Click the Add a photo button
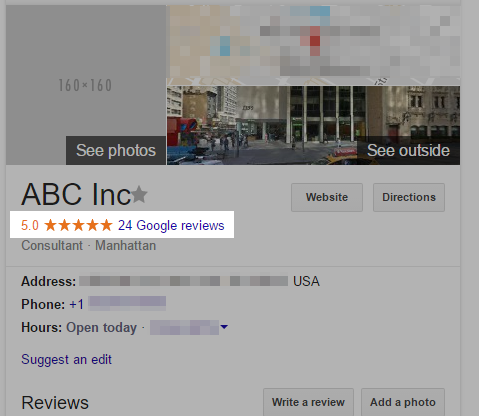 [403, 402]
